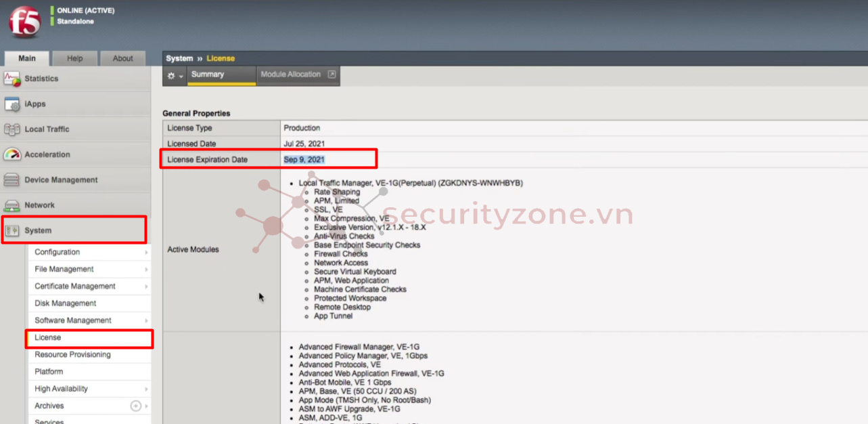This screenshot has height=424, width=868.
Task: Click the Secure Virtual Keyboard entry
Action: 355,272
